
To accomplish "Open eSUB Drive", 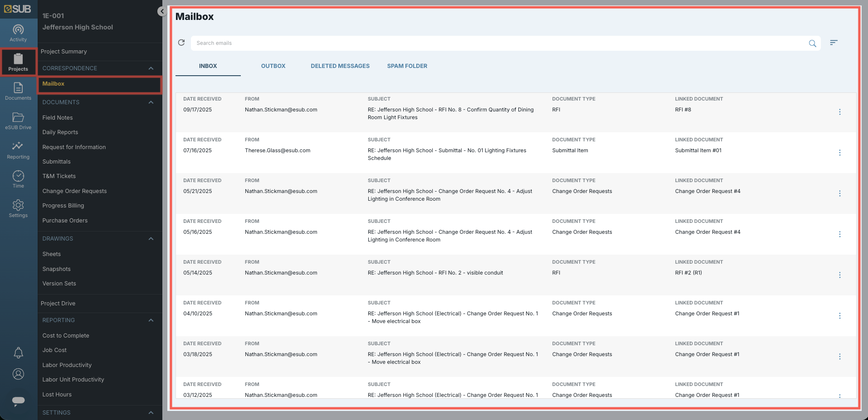I will point(18,121).
